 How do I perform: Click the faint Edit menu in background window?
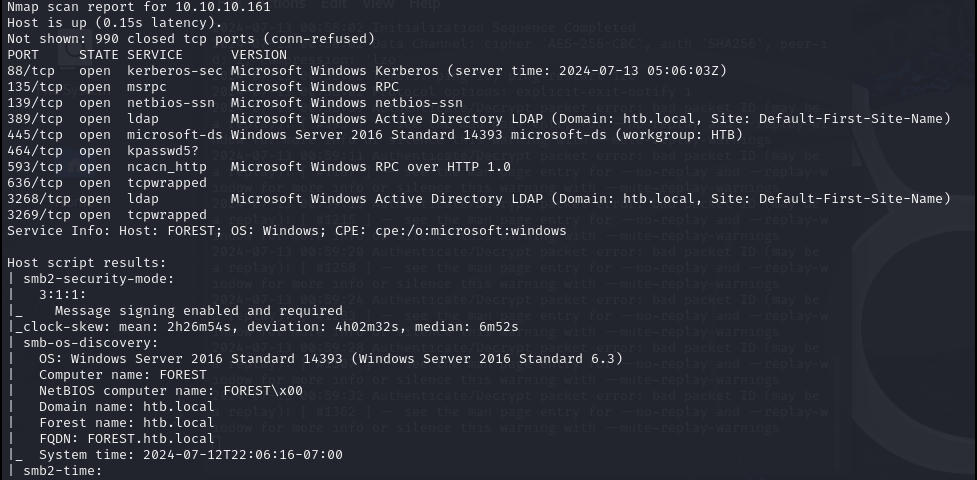click(x=335, y=4)
